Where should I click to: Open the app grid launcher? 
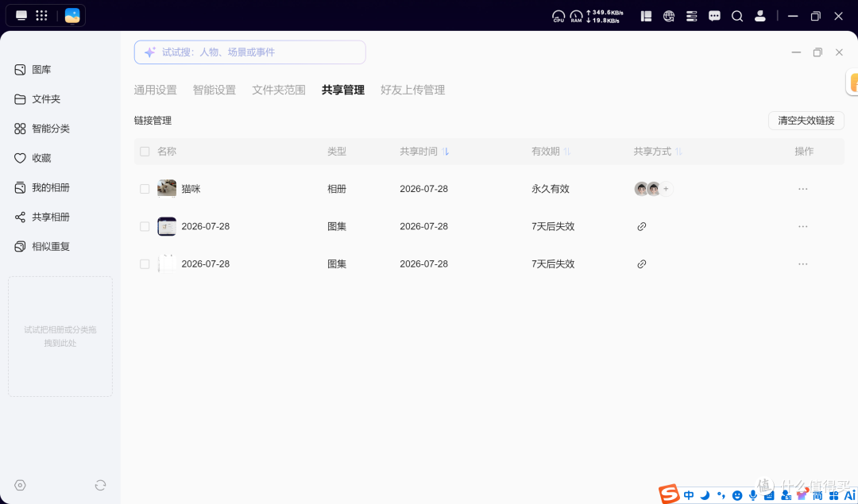pyautogui.click(x=41, y=15)
